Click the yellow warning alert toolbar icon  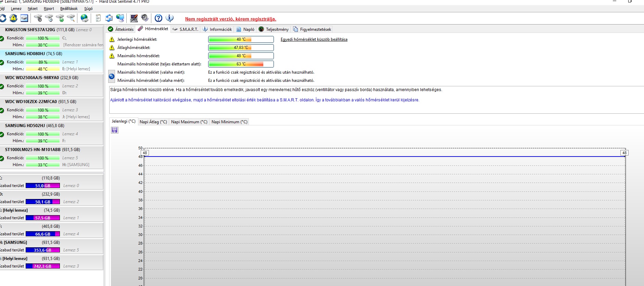(13, 18)
